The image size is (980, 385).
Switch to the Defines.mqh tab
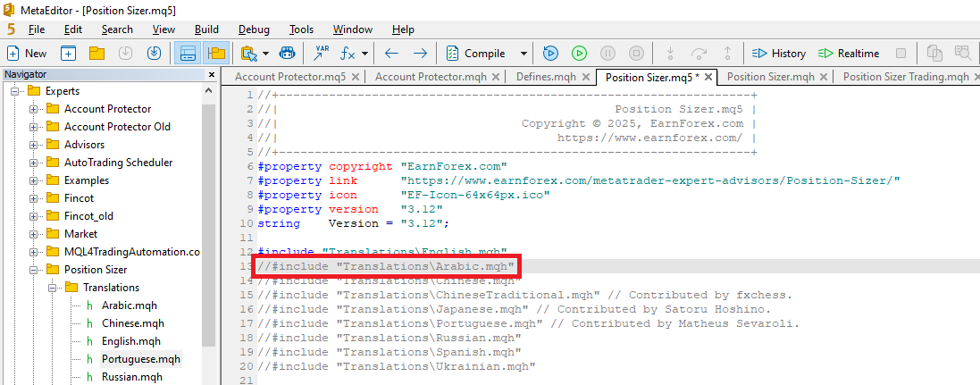(545, 77)
